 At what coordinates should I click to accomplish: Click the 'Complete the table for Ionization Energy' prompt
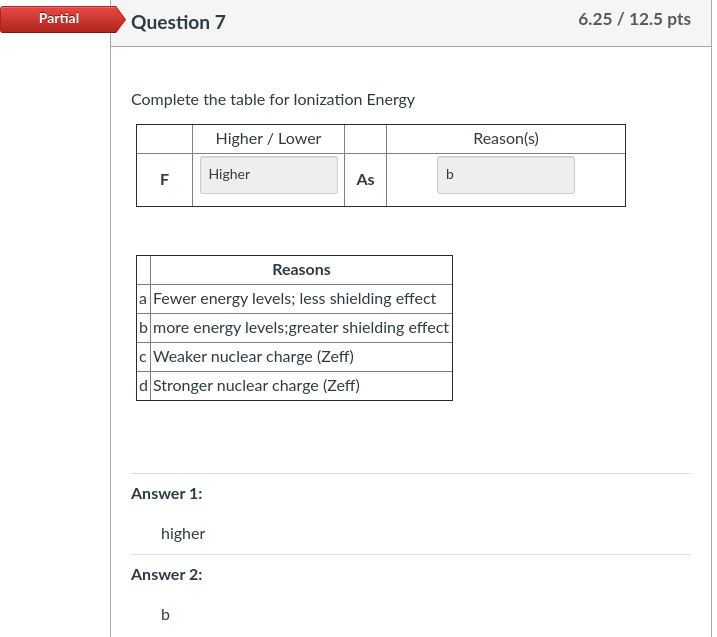(273, 100)
